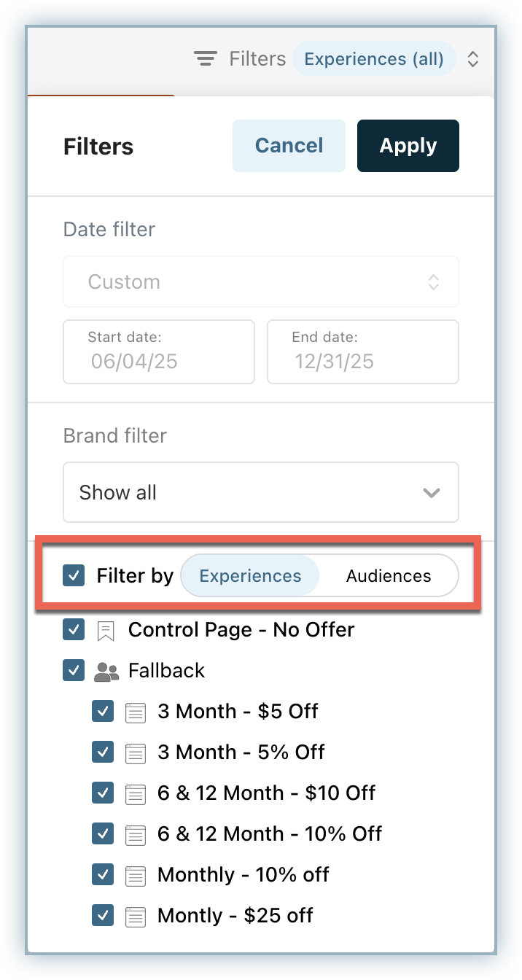Switch to the Audiences tab
Screen dimensions: 522x980
(389, 576)
